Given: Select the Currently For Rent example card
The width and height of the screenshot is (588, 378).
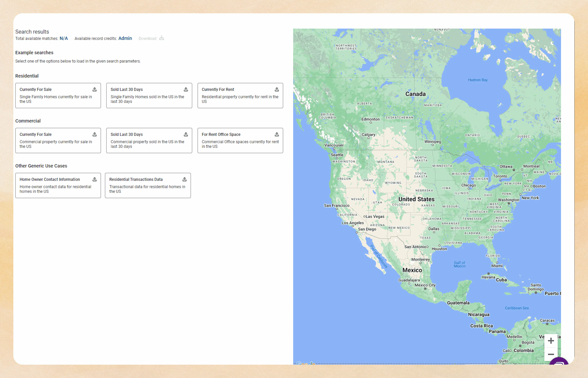Looking at the screenshot, I should click(x=240, y=96).
